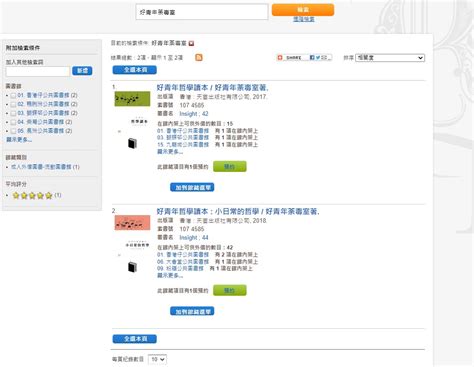
Task: Click the green reserve button for result 1
Action: click(x=230, y=166)
